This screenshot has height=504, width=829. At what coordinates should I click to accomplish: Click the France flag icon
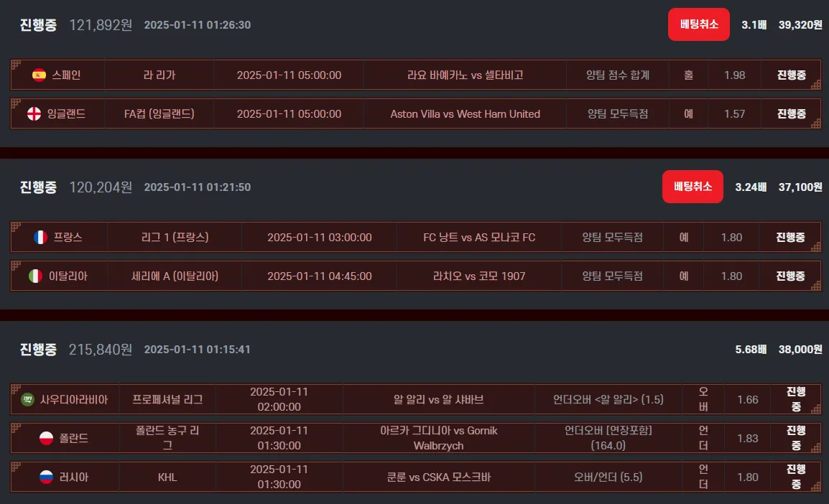tap(40, 237)
